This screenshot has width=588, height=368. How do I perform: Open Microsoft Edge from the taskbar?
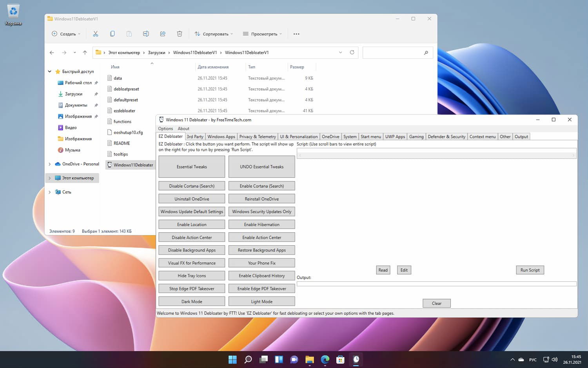(x=325, y=359)
